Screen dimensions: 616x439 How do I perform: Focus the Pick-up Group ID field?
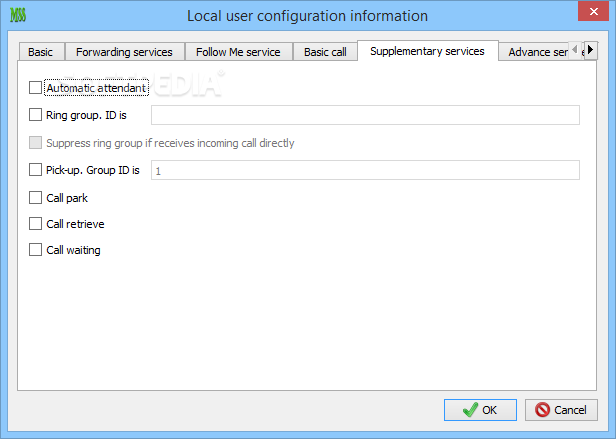coord(365,171)
